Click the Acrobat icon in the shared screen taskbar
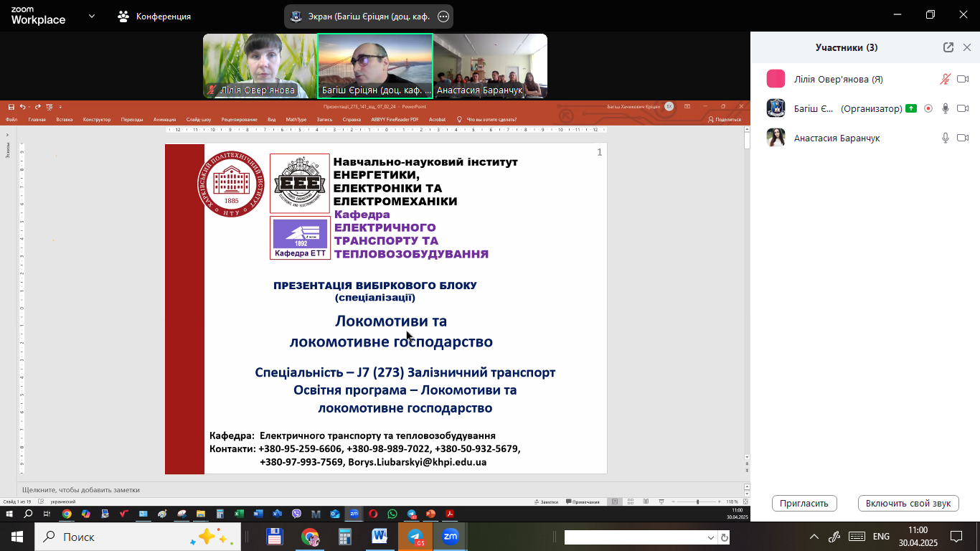Image resolution: width=980 pixels, height=551 pixels. (450, 514)
